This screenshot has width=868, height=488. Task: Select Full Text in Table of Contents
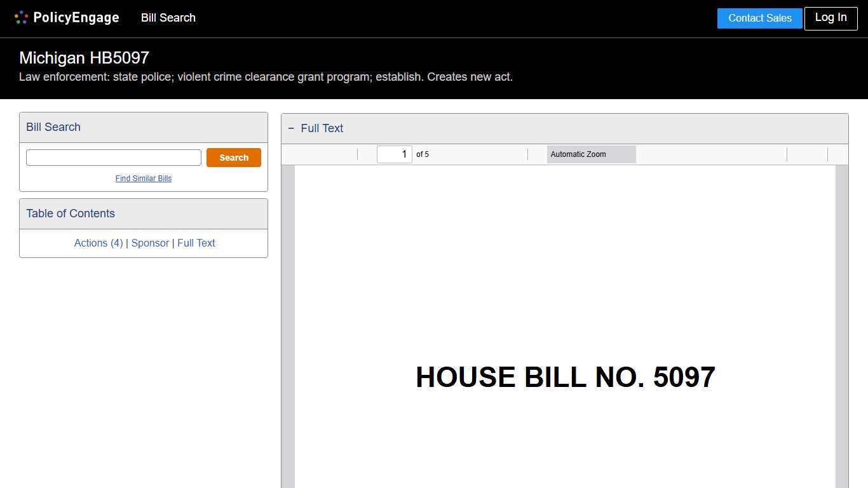pos(196,243)
